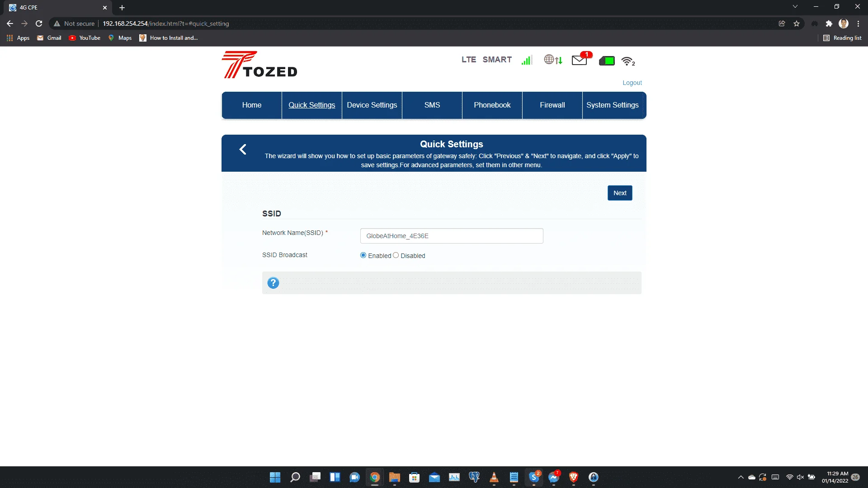The image size is (868, 488).
Task: Open the Gmail bookmark
Action: (x=49, y=38)
